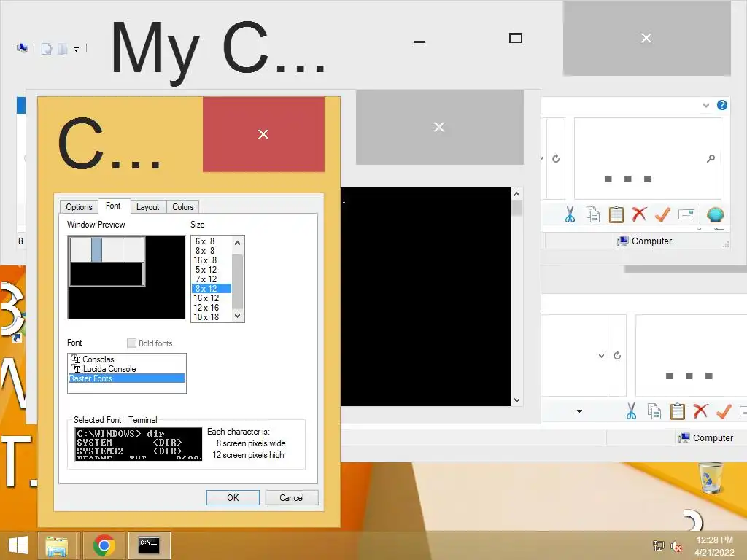The height and width of the screenshot is (560, 747).
Task: Expand the ribbon chevron beside Help icon
Action: [x=706, y=105]
